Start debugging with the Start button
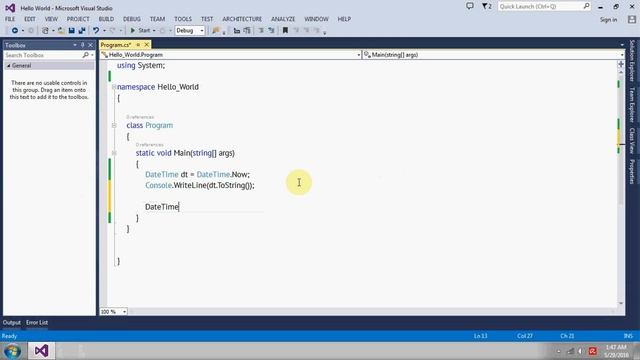Image resolution: width=640 pixels, height=360 pixels. pos(140,31)
